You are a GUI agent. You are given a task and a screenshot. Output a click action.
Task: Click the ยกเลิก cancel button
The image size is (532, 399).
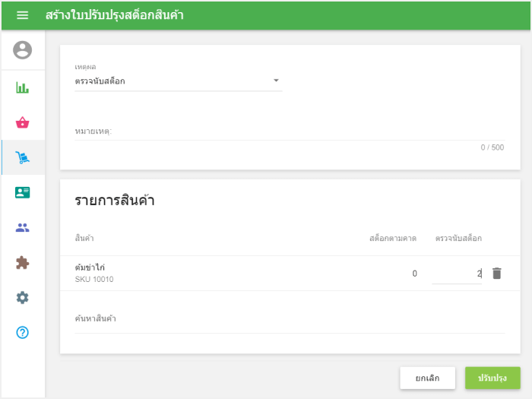point(427,378)
